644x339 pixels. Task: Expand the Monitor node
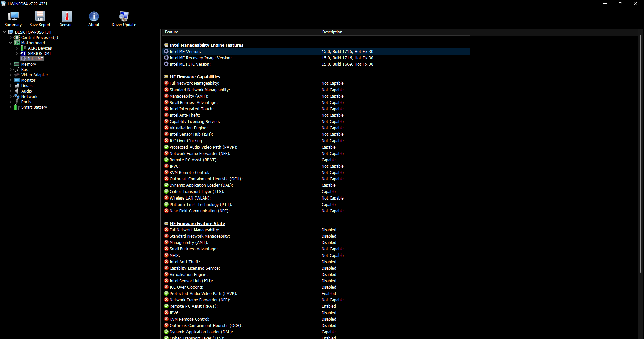pyautogui.click(x=10, y=80)
